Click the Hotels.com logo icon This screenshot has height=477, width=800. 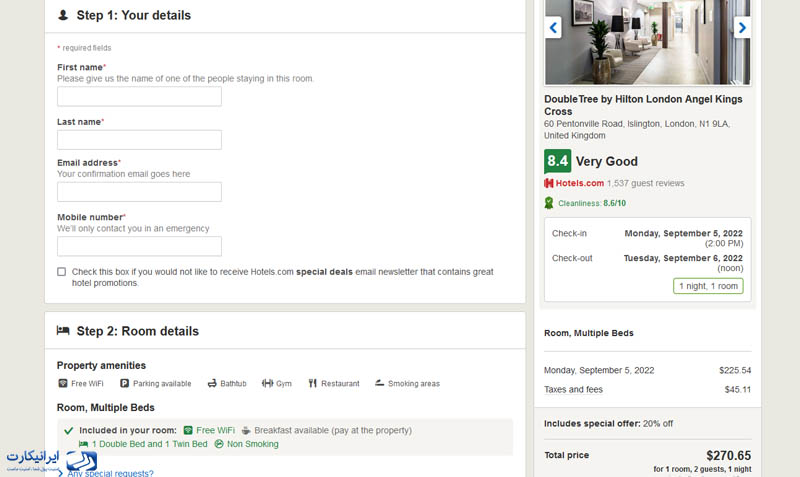[548, 183]
